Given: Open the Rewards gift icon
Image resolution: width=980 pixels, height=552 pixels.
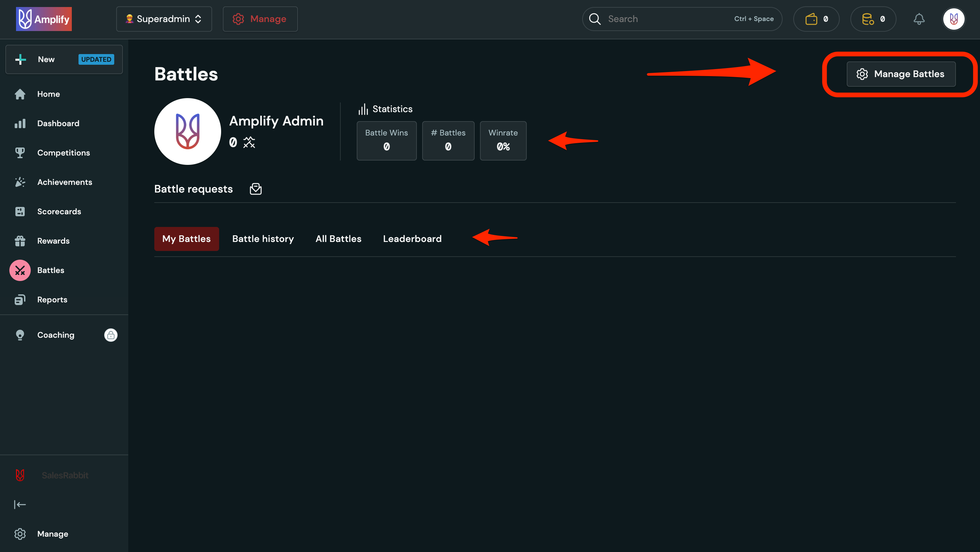Looking at the screenshot, I should (20, 241).
